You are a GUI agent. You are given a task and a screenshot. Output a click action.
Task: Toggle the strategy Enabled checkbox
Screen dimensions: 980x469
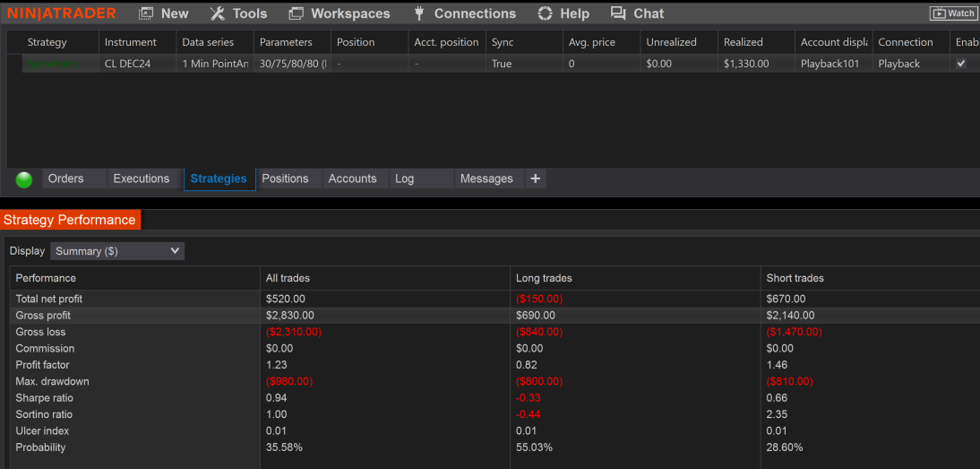click(x=961, y=64)
